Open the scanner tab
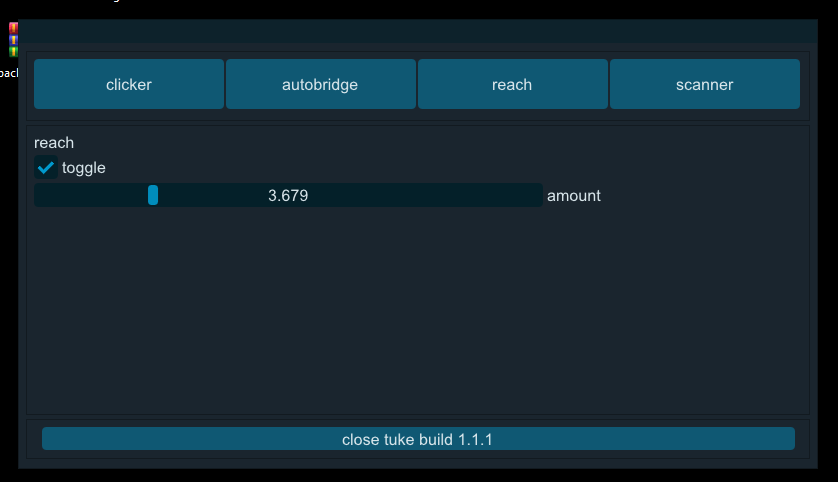Image resolution: width=838 pixels, height=482 pixels. (x=704, y=84)
